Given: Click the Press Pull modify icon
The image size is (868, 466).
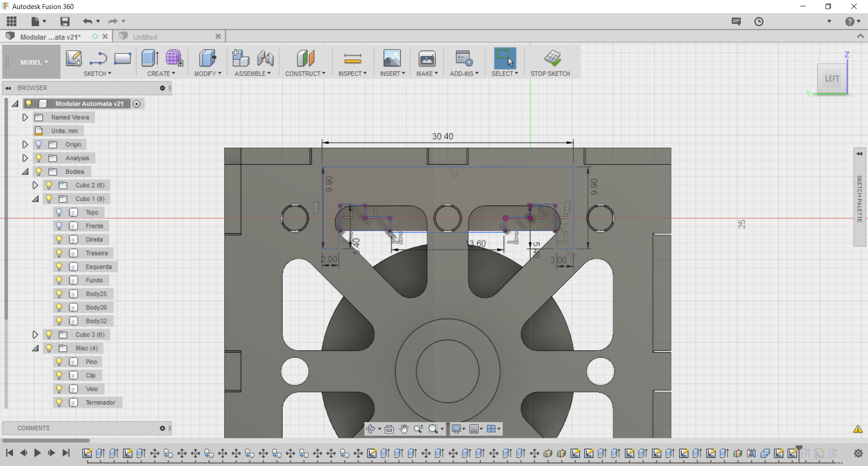Looking at the screenshot, I should pos(208,58).
